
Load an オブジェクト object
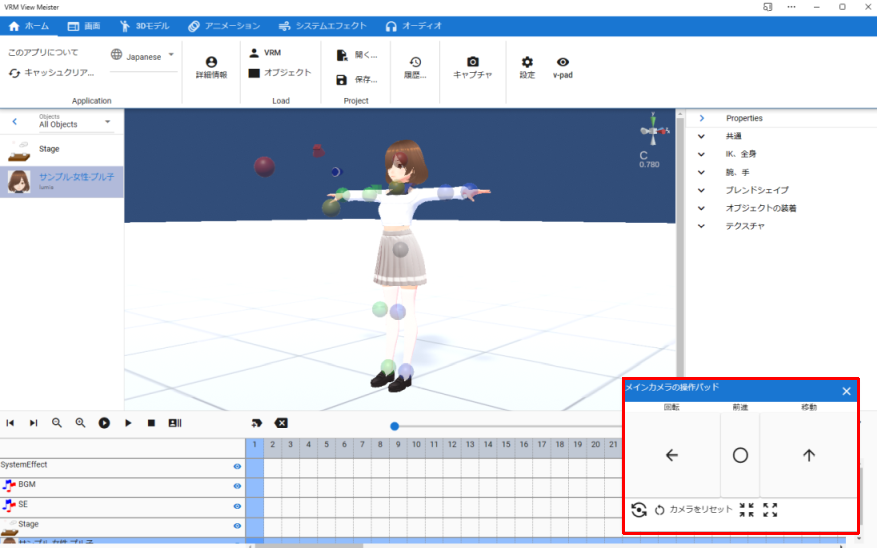[280, 73]
